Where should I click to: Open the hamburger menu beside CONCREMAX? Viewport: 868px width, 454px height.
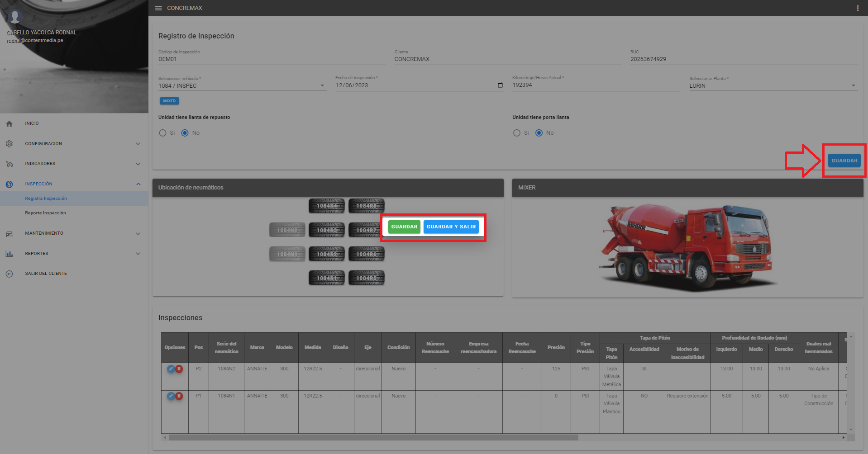click(x=158, y=8)
